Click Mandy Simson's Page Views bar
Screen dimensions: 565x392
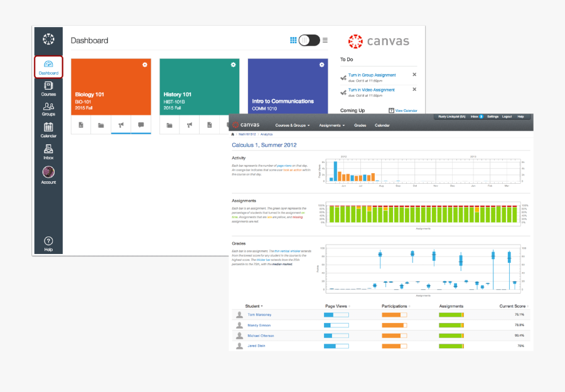(x=336, y=325)
